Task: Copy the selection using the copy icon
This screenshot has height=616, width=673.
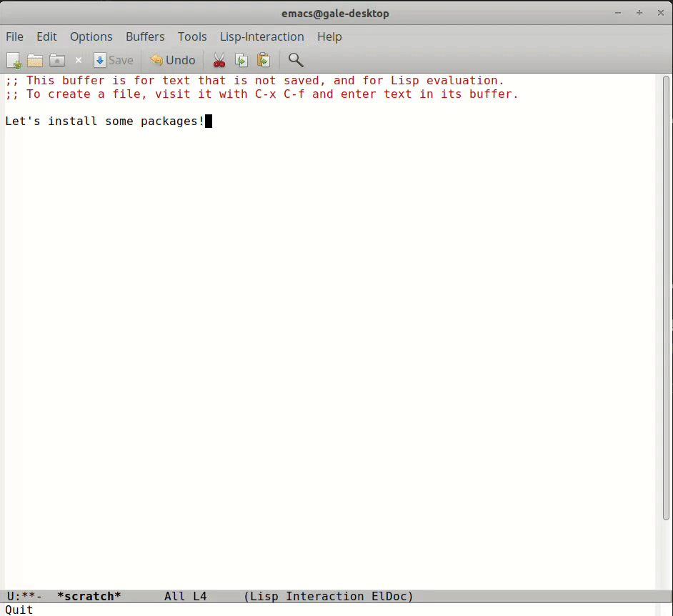Action: tap(241, 60)
